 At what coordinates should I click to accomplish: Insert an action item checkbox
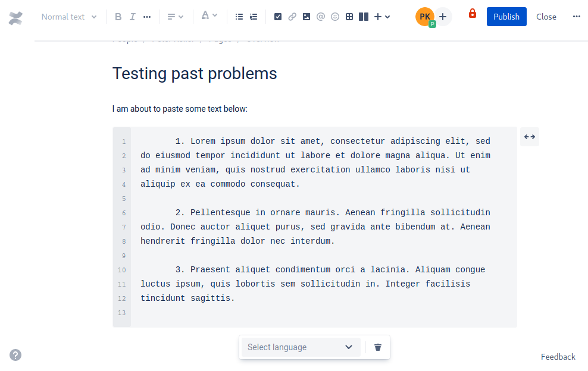pos(277,17)
